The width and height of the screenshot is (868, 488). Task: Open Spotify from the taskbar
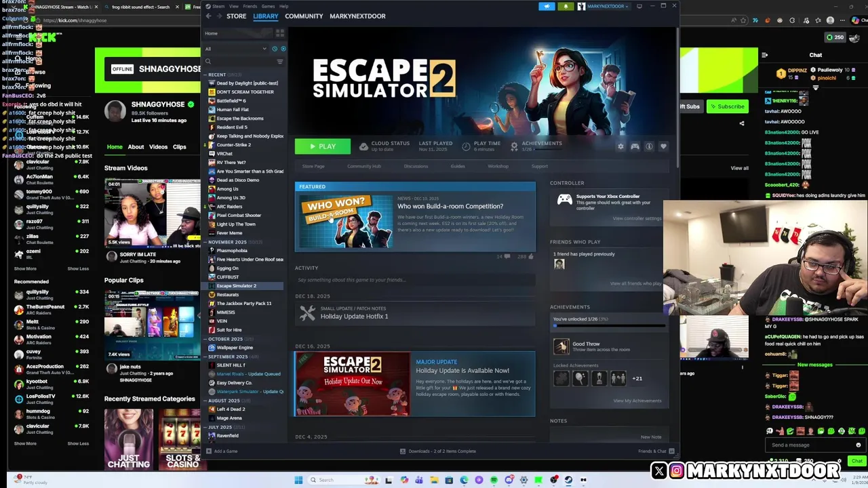pos(494,480)
